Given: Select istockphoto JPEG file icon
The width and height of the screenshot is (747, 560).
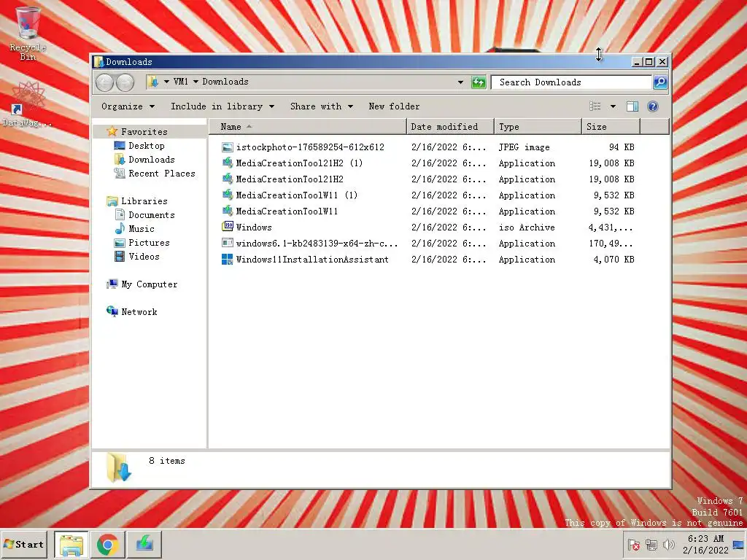Looking at the screenshot, I should pyautogui.click(x=228, y=147).
